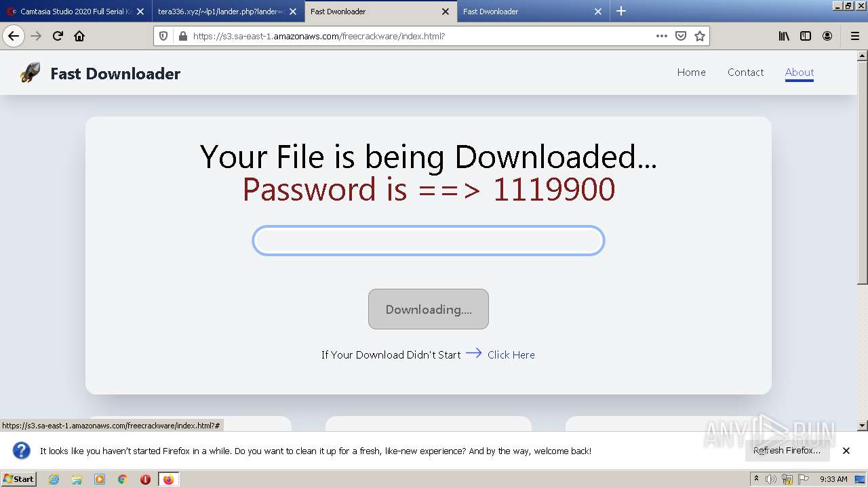Open the volume speaker tray icon
868x488 pixels.
pos(771,479)
